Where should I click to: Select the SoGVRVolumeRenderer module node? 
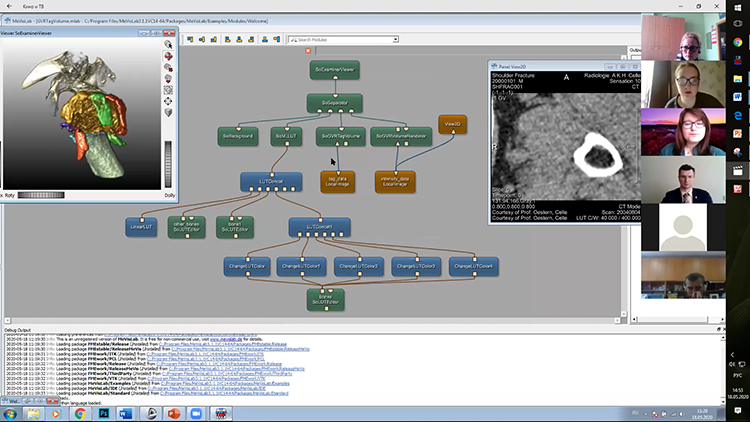click(x=401, y=136)
